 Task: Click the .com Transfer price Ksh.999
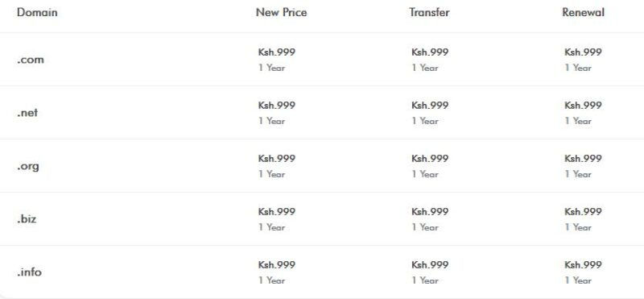point(430,52)
